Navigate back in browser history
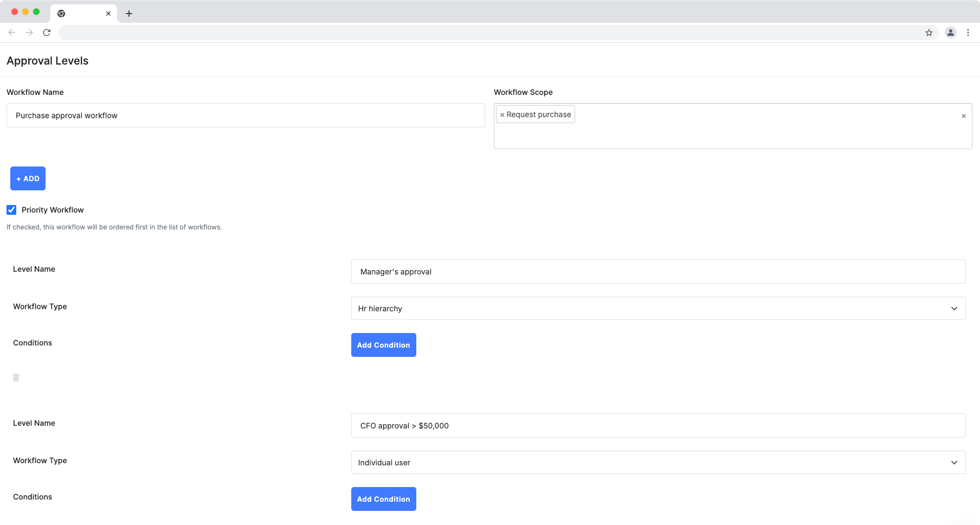 (x=12, y=32)
